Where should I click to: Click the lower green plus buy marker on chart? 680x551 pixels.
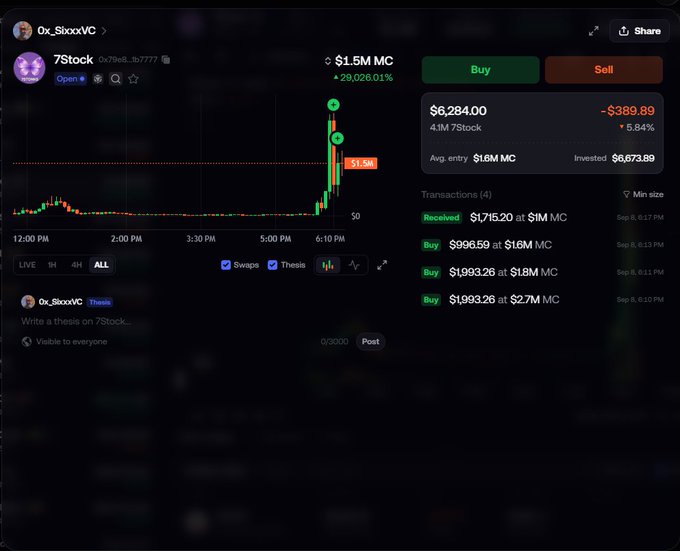(x=337, y=138)
